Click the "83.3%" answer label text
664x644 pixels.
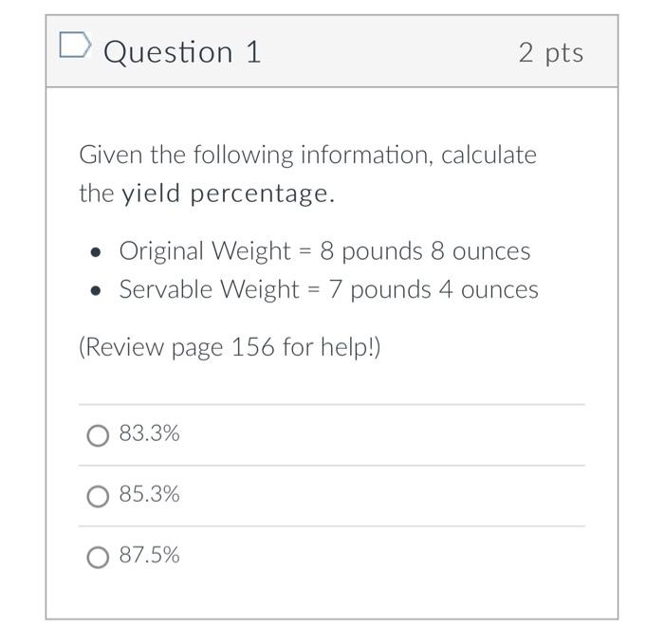(150, 433)
